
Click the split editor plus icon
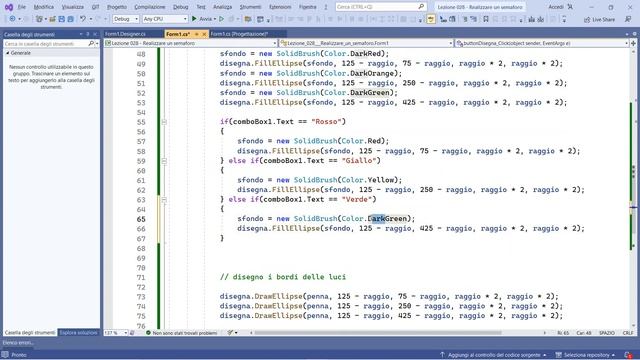pyautogui.click(x=633, y=43)
